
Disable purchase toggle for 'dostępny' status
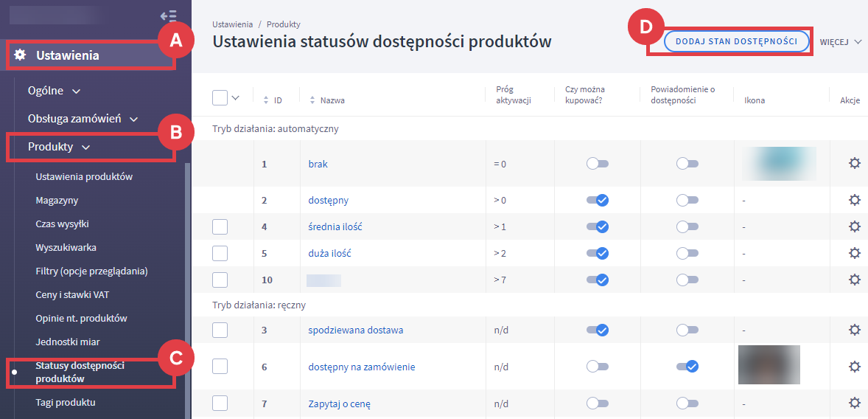[x=597, y=200]
